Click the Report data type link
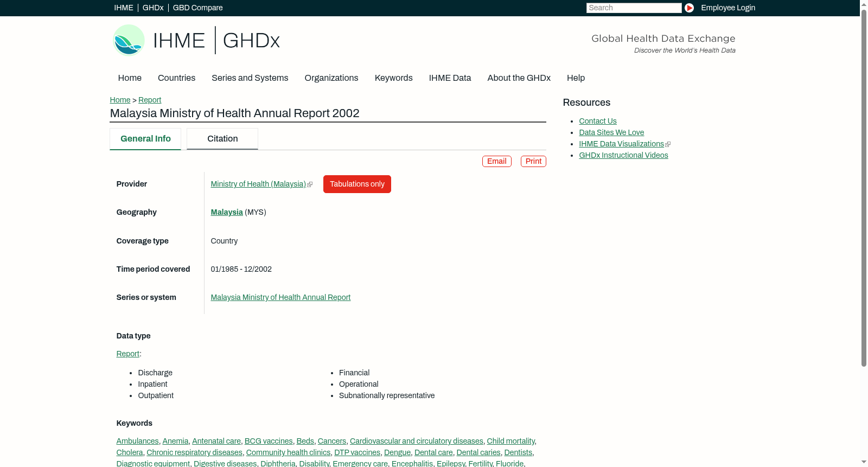Image resolution: width=868 pixels, height=467 pixels. [128, 354]
